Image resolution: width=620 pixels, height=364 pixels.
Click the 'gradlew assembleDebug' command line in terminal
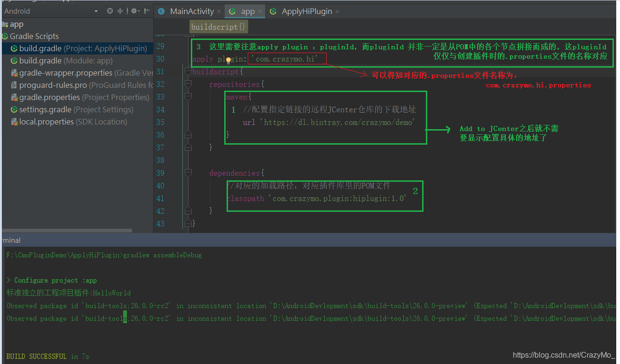[x=104, y=255]
